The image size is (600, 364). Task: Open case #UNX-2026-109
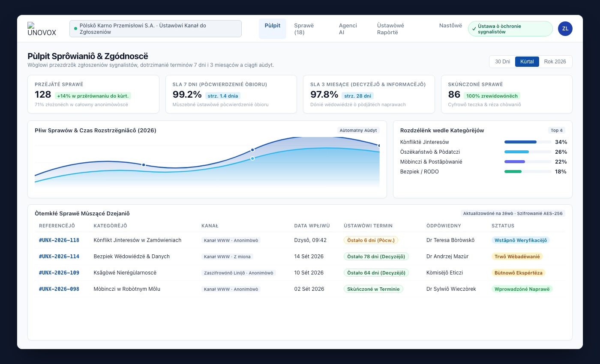coord(59,273)
